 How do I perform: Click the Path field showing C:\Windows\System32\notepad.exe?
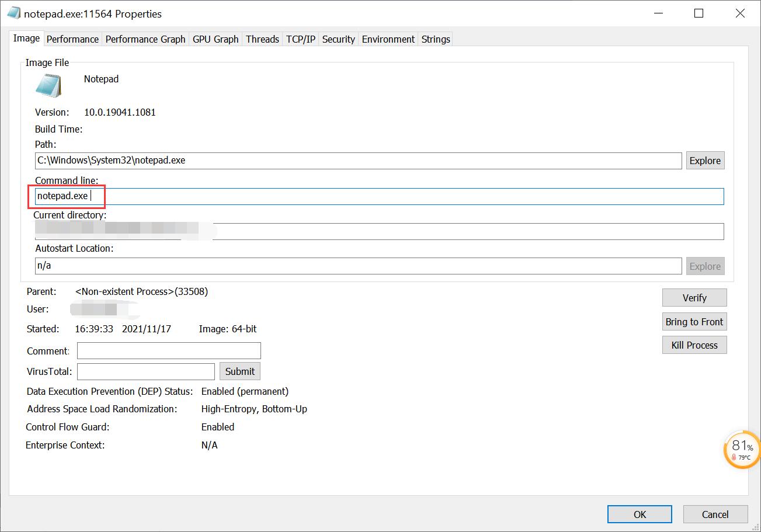tap(359, 161)
